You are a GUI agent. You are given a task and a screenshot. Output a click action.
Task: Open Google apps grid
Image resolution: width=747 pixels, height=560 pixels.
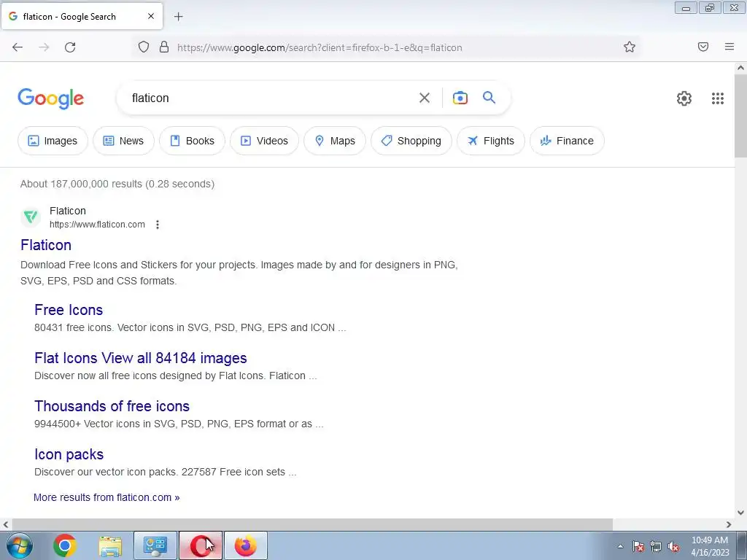[x=718, y=98]
